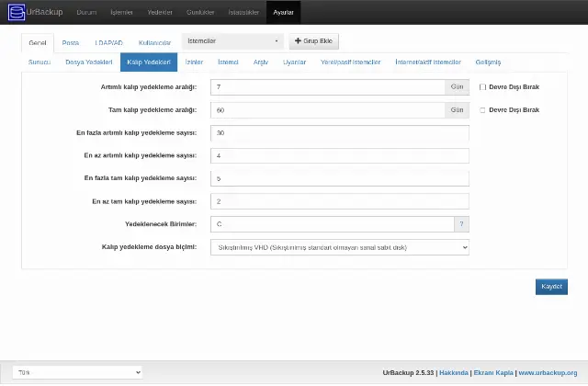Screen dimensions: 588x386
Task: Open the Dosya Yedekleri tab
Action: [89, 62]
